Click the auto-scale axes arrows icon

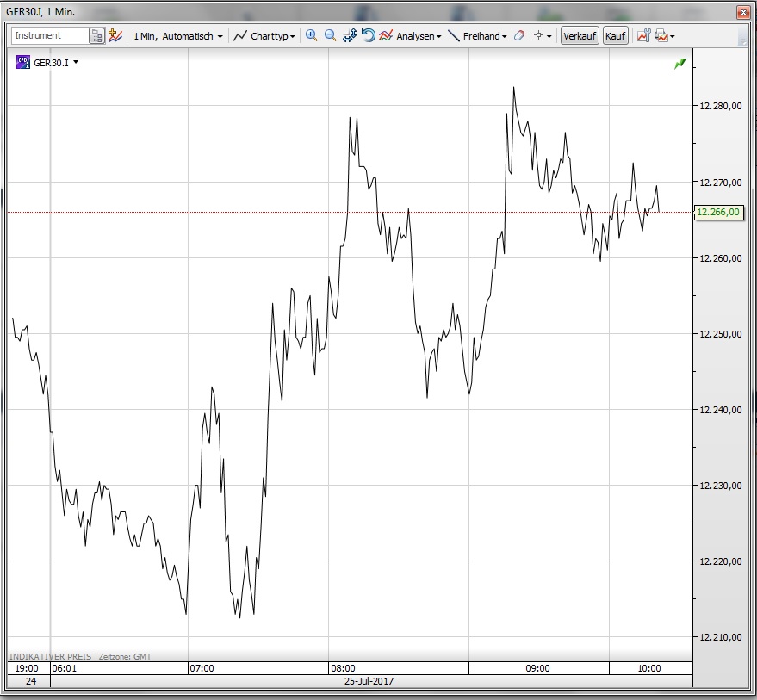pos(350,35)
